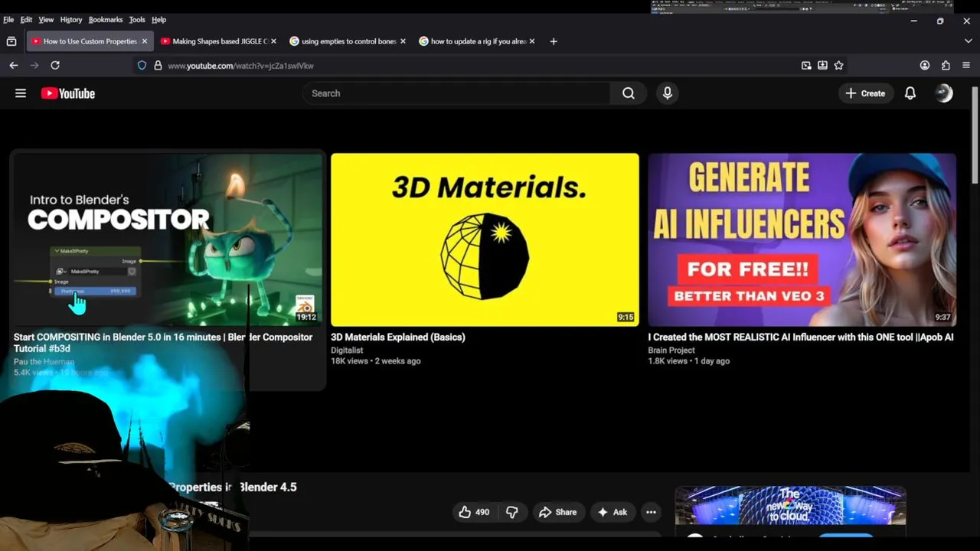Go to YouTube home via logo
980x551 pixels.
[x=68, y=93]
